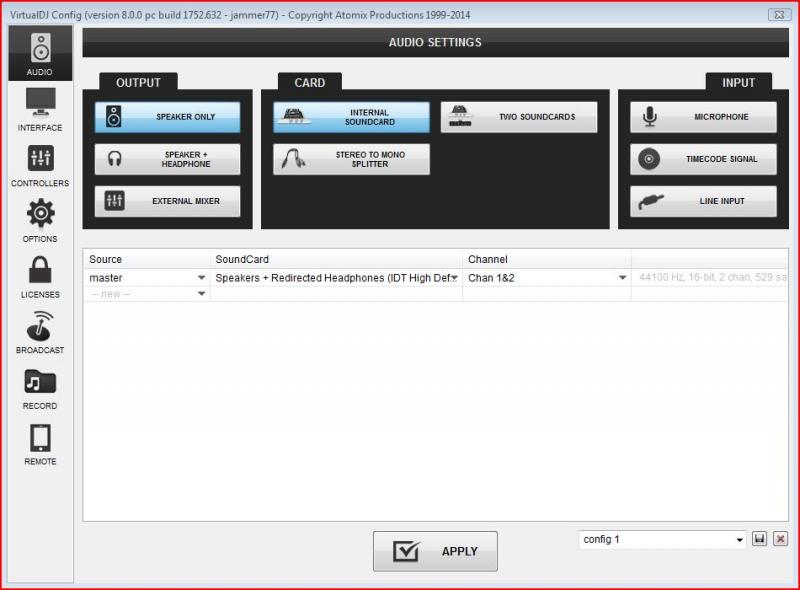Click the Output panel label
800x590 pixels.
tap(138, 83)
